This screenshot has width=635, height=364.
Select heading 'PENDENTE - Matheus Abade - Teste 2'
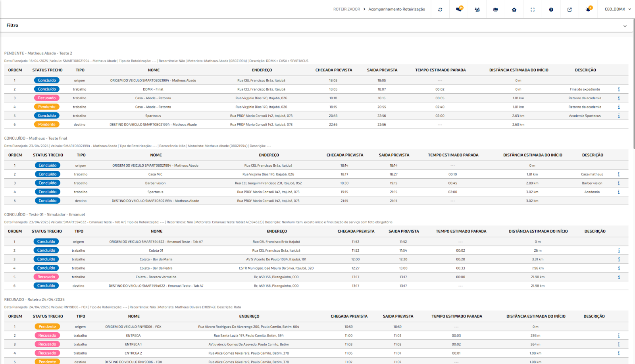point(38,53)
